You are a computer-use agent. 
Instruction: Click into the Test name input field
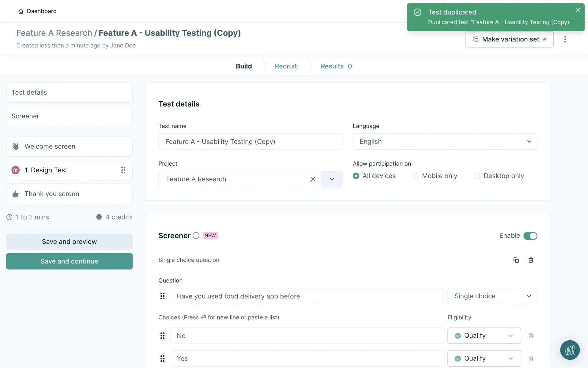[250, 142]
